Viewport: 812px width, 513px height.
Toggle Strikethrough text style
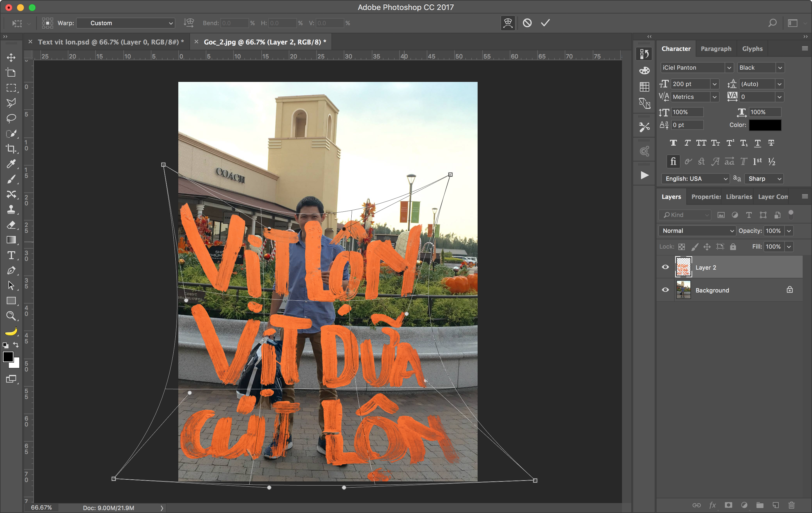click(x=771, y=143)
